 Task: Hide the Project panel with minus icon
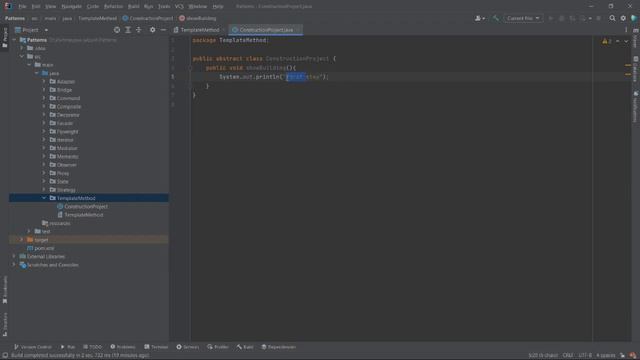click(163, 30)
